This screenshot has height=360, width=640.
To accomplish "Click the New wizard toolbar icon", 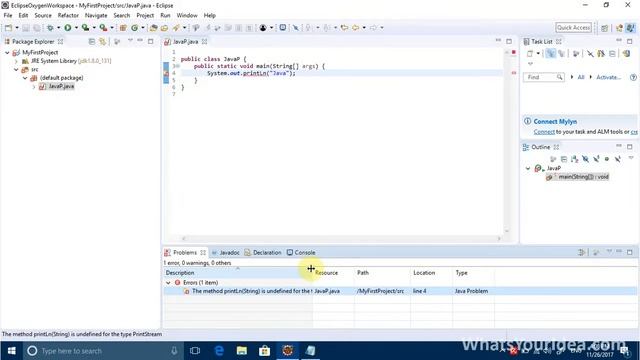I will (x=8, y=28).
